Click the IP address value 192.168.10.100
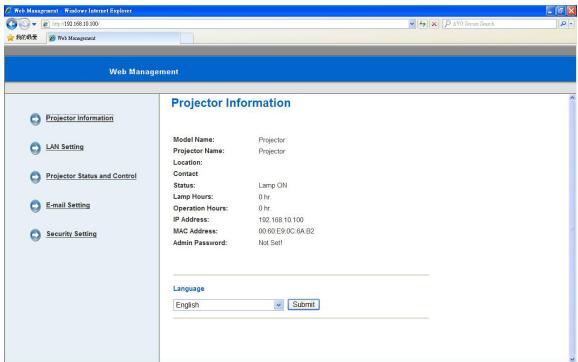 (281, 220)
